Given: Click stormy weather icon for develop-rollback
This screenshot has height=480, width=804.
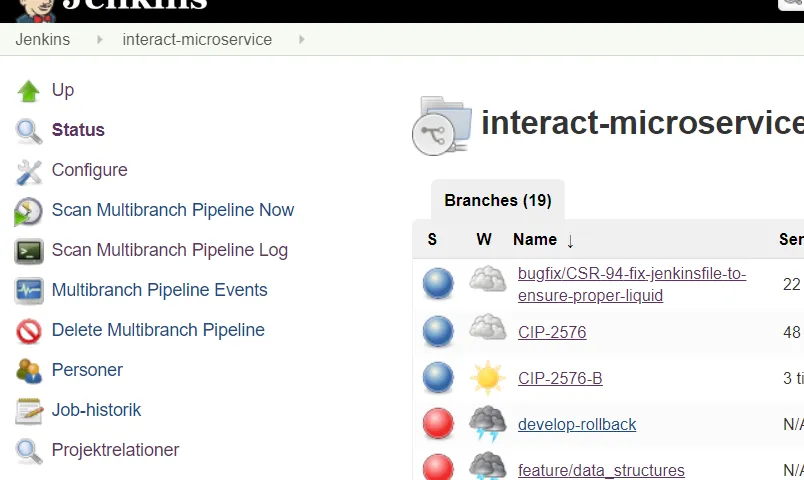Looking at the screenshot, I should click(488, 423).
